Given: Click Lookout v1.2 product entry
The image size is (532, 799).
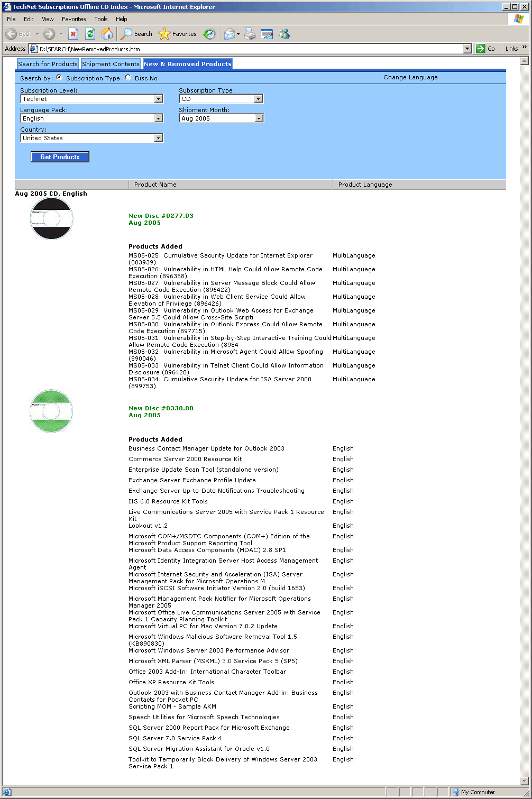Looking at the screenshot, I should [148, 526].
